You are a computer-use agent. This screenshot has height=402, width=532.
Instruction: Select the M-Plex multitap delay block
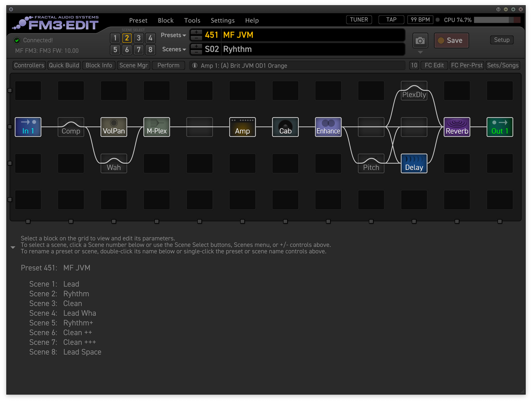(156, 127)
